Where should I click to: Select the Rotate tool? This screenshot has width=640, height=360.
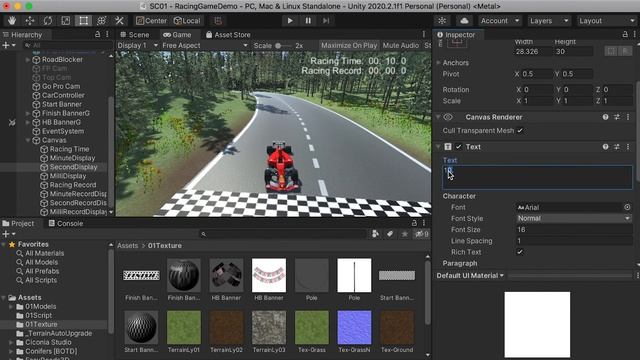(48, 21)
